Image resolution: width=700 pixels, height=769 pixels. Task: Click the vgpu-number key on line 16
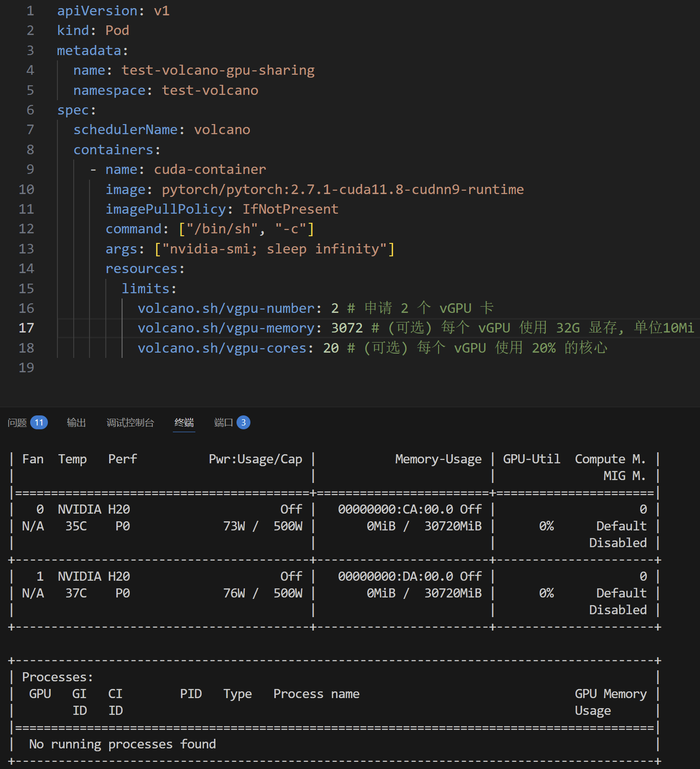click(x=226, y=309)
